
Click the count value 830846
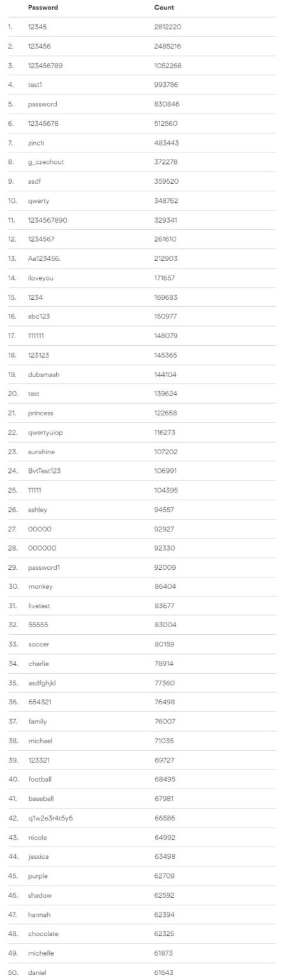click(x=168, y=104)
